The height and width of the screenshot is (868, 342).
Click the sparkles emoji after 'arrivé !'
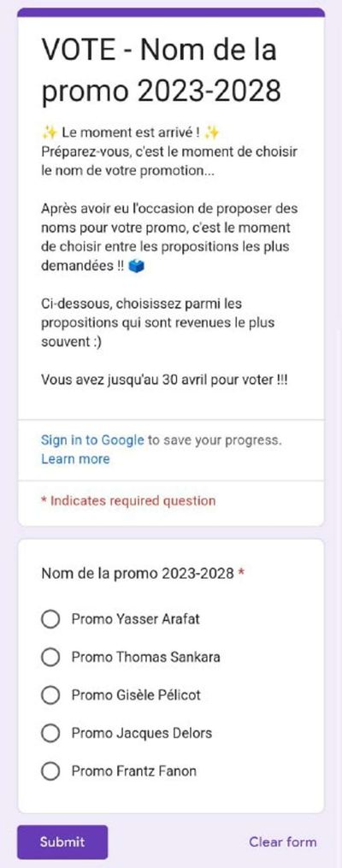tap(212, 133)
